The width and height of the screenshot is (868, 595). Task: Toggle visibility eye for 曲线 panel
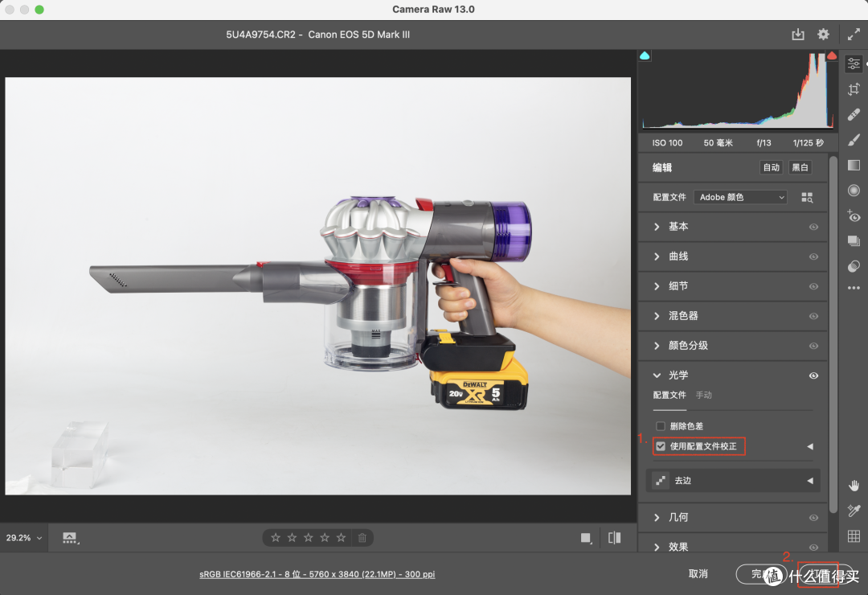click(813, 256)
